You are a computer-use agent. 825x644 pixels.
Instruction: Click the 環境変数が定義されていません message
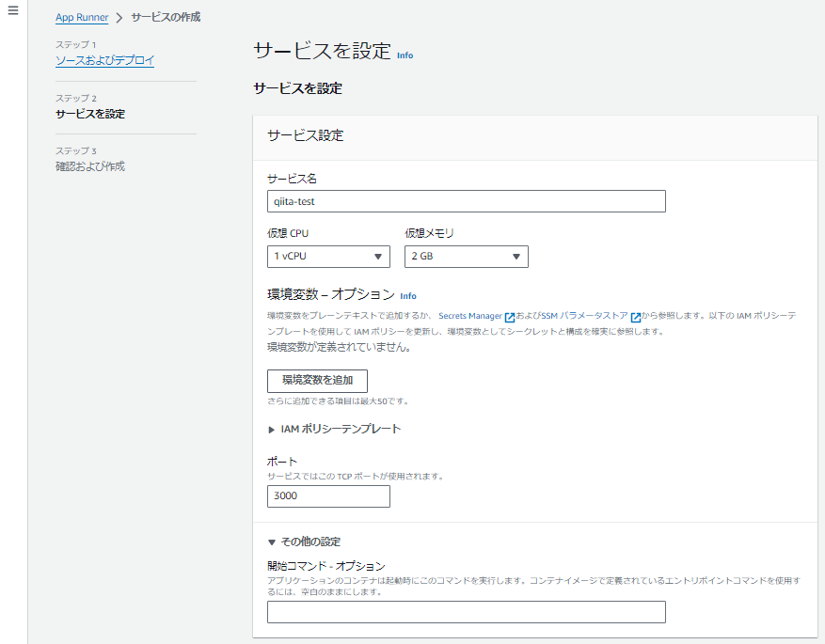340,347
